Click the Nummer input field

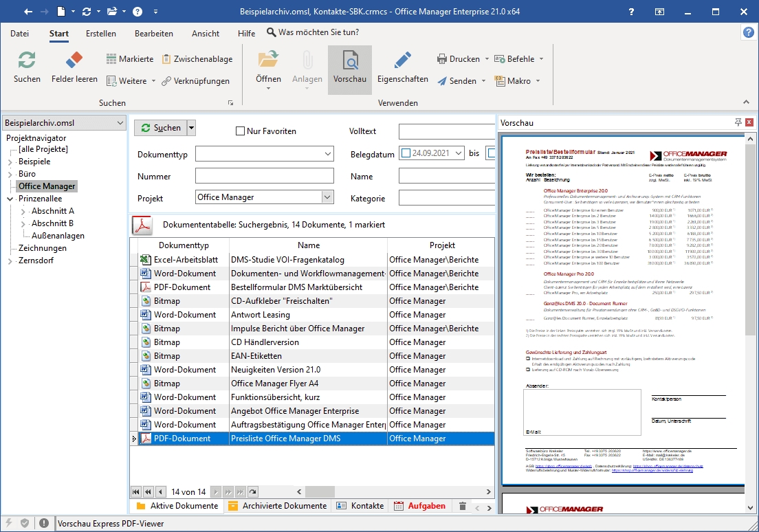pos(264,177)
